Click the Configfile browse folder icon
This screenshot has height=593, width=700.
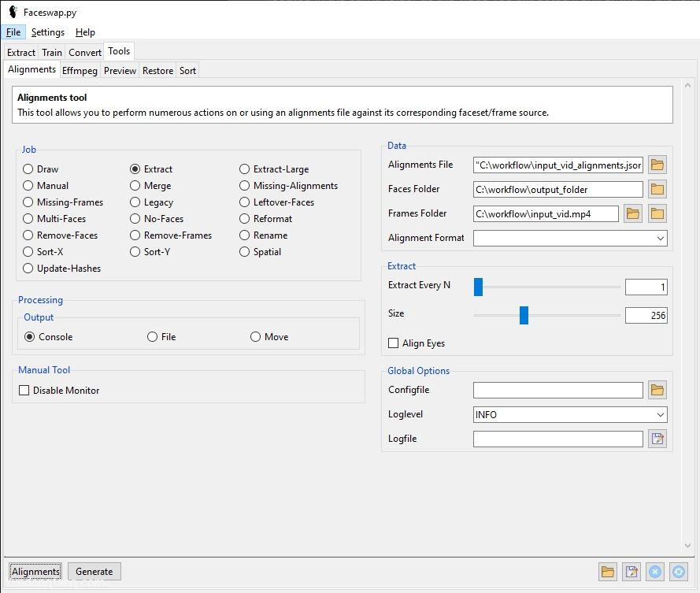click(x=657, y=390)
